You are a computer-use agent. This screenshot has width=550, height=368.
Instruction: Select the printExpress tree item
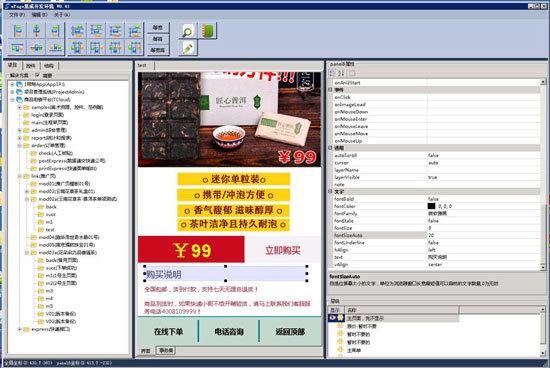pyautogui.click(x=67, y=168)
